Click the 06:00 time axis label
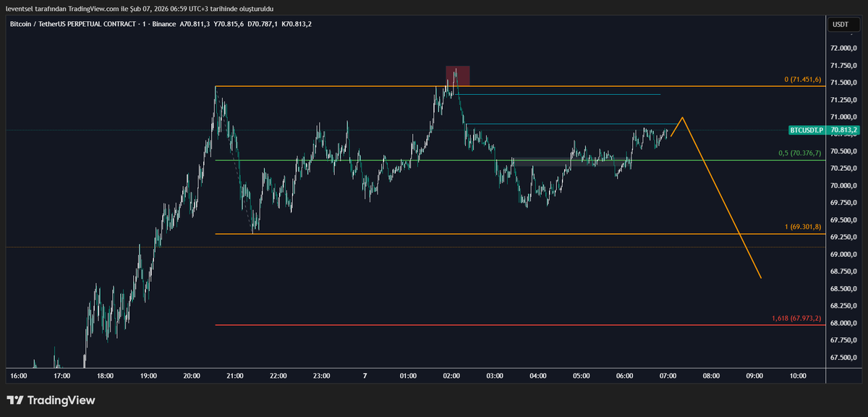 625,376
